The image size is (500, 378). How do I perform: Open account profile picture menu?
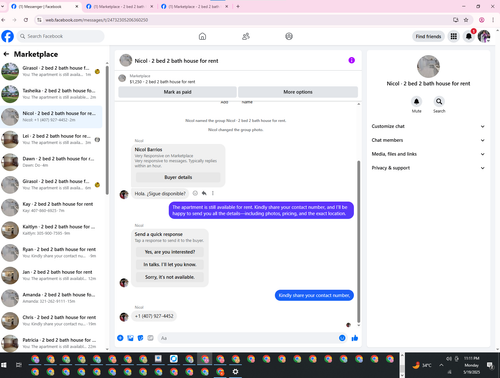484,36
